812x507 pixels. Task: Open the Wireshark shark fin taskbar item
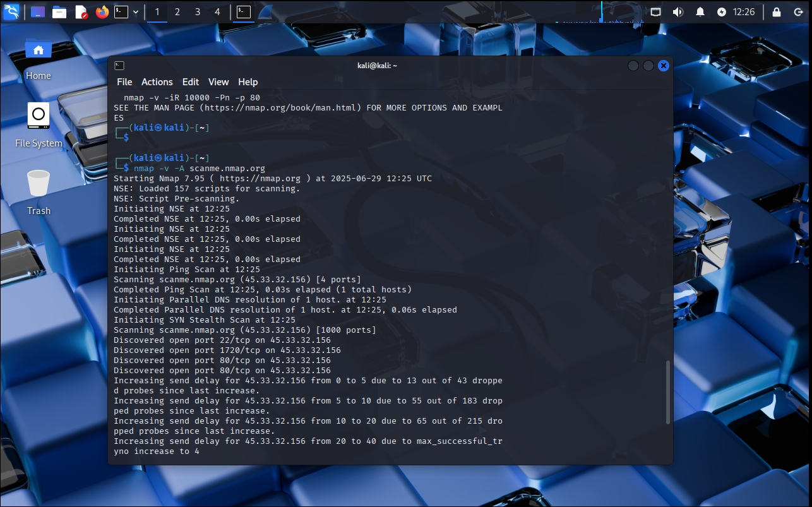(x=265, y=12)
